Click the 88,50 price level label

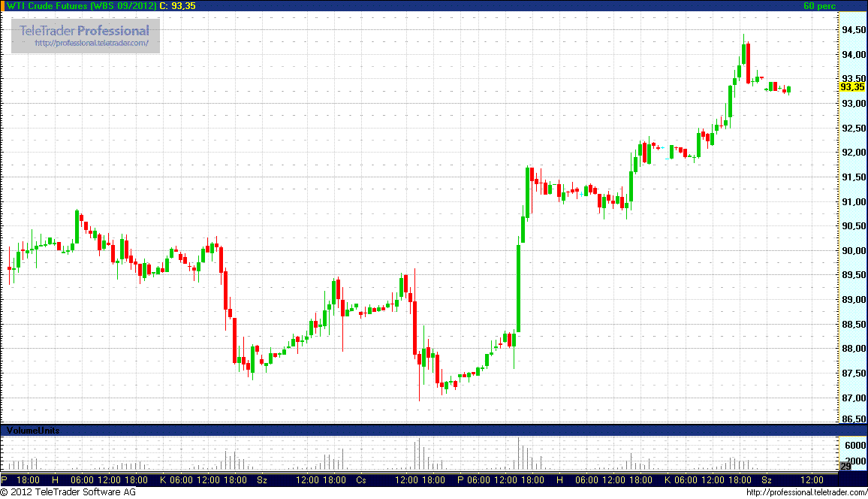(853, 324)
